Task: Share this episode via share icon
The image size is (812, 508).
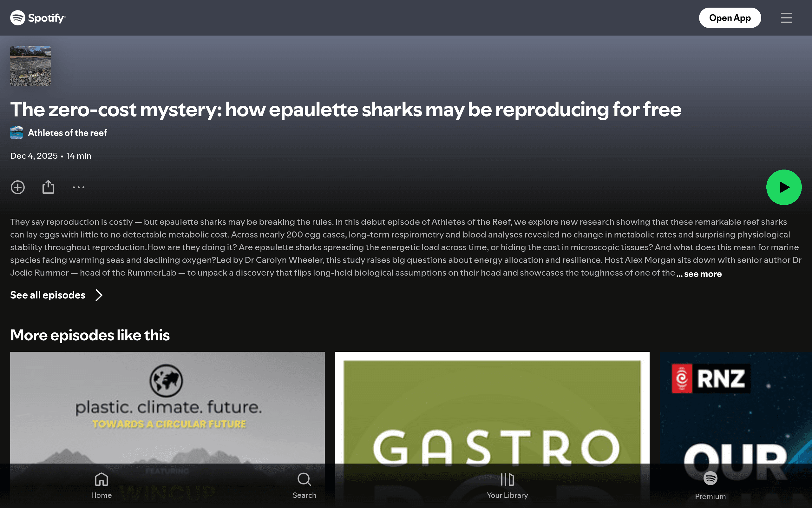Action: pos(48,187)
